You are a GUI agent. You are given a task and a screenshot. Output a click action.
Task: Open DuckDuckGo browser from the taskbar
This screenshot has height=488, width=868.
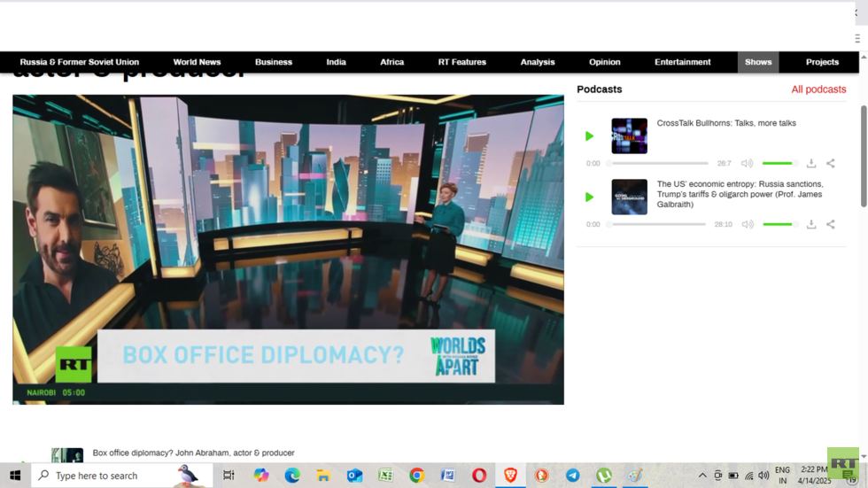pyautogui.click(x=541, y=476)
